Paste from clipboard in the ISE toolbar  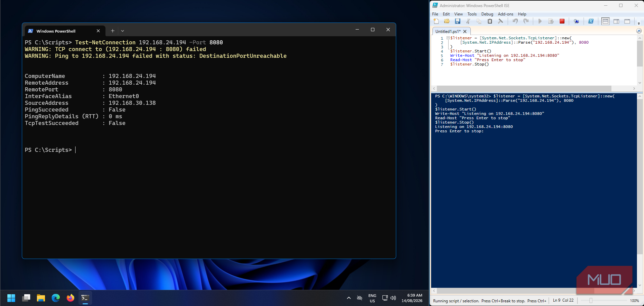pyautogui.click(x=490, y=21)
